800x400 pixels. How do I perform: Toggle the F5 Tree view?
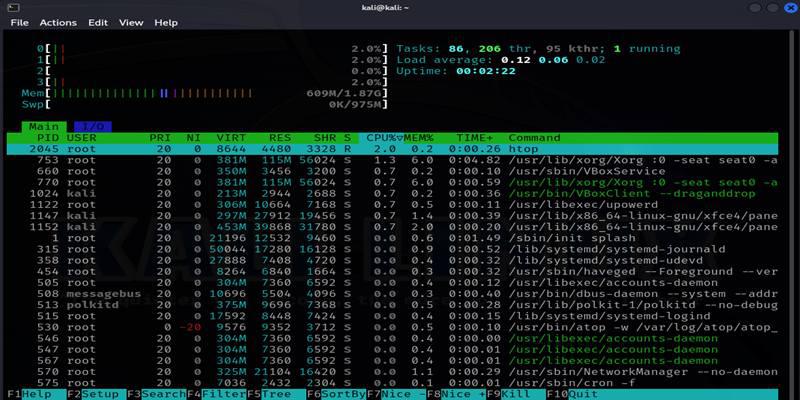[277, 394]
